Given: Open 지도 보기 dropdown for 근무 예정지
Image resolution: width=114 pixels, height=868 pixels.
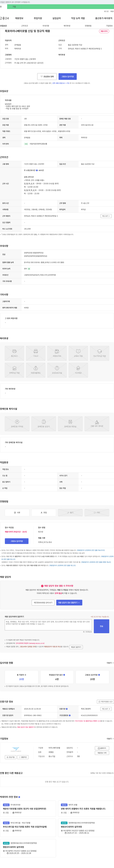Looking at the screenshot, I should click(106, 216).
